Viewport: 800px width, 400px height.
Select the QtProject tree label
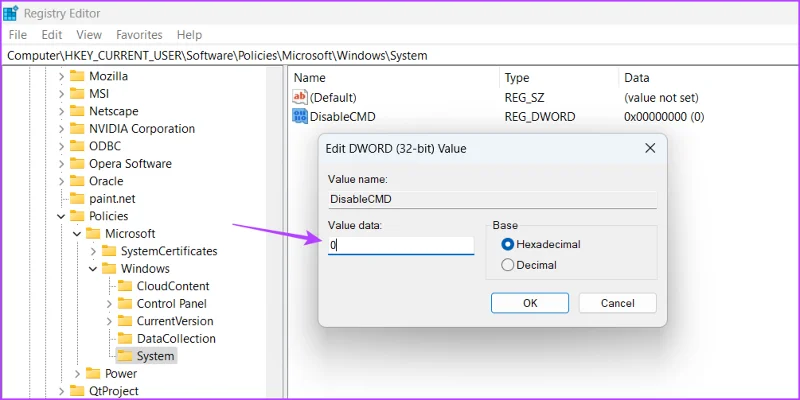[x=113, y=391]
